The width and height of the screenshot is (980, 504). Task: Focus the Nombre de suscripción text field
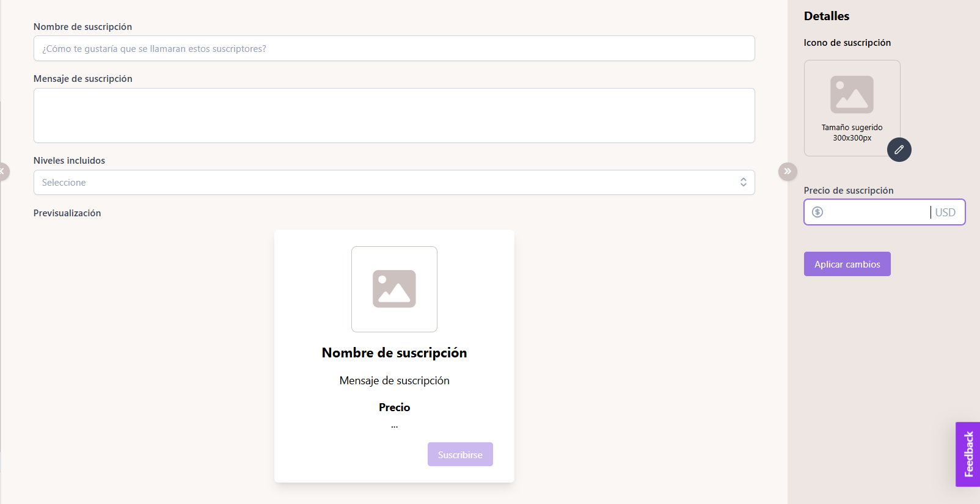pos(394,48)
